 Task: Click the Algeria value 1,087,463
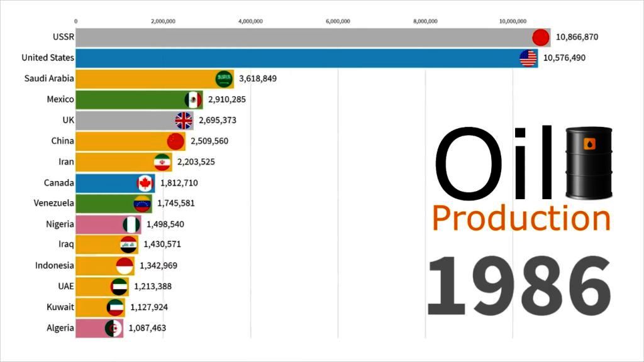coord(147,328)
